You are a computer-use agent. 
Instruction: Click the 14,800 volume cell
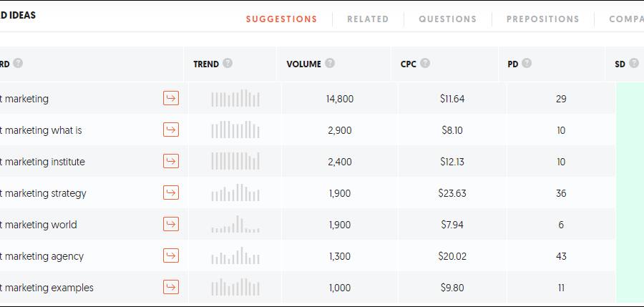click(x=340, y=99)
